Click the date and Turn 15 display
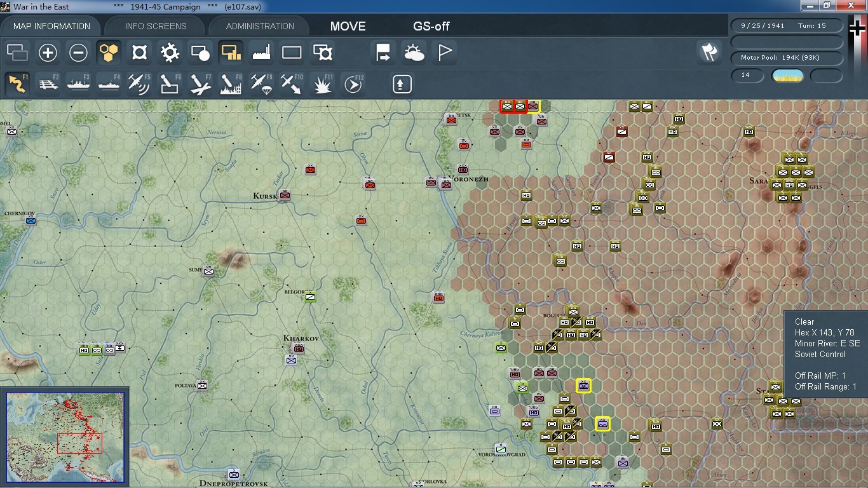The image size is (868, 488). tap(787, 26)
